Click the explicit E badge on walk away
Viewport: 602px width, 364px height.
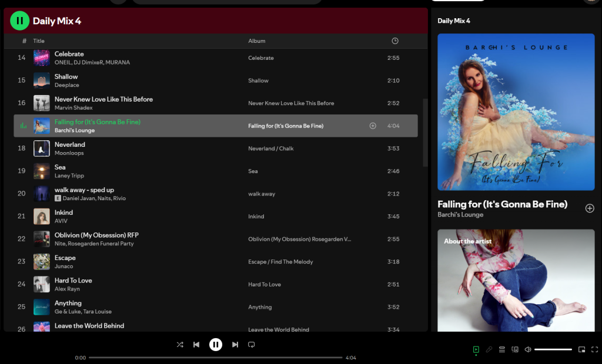pyautogui.click(x=58, y=198)
